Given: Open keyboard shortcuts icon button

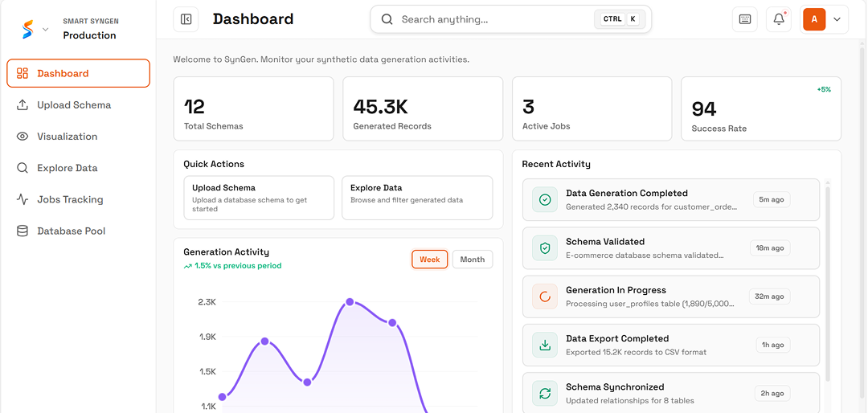Looking at the screenshot, I should tap(745, 19).
